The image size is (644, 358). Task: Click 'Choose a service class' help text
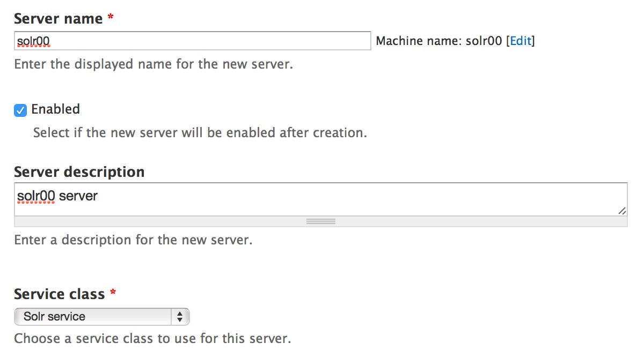coord(152,339)
